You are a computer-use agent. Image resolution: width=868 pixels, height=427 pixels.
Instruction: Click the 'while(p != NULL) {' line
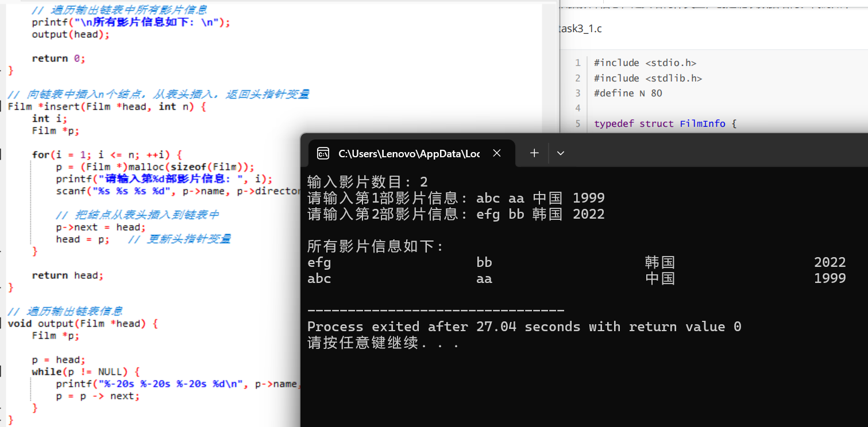[x=86, y=372]
